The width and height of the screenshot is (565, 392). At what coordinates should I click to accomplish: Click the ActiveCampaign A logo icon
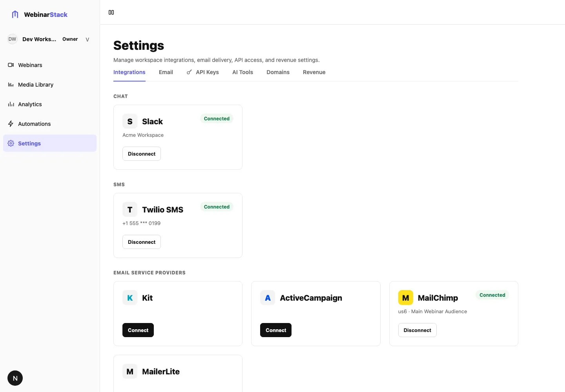click(268, 298)
